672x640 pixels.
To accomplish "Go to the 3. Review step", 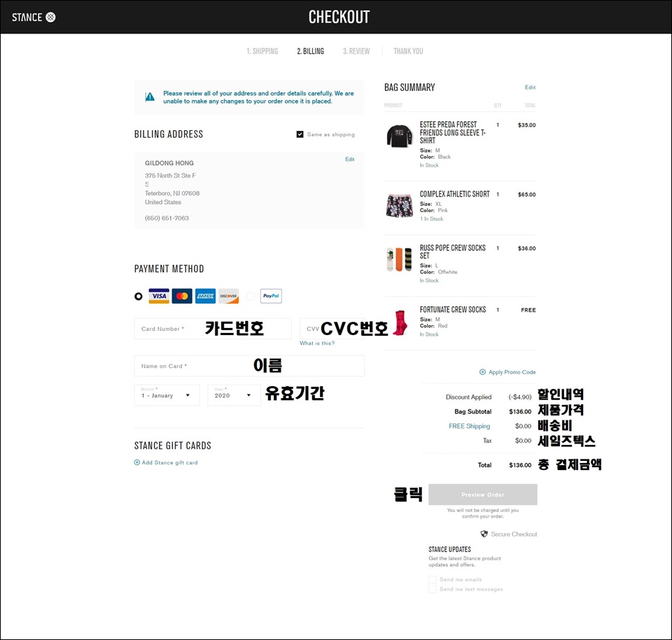I will point(356,51).
